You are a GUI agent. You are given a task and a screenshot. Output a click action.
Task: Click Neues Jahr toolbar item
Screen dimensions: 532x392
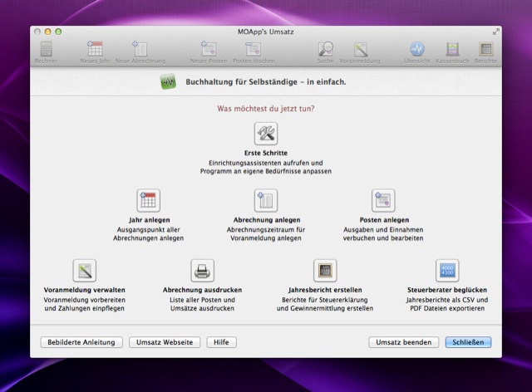point(95,51)
